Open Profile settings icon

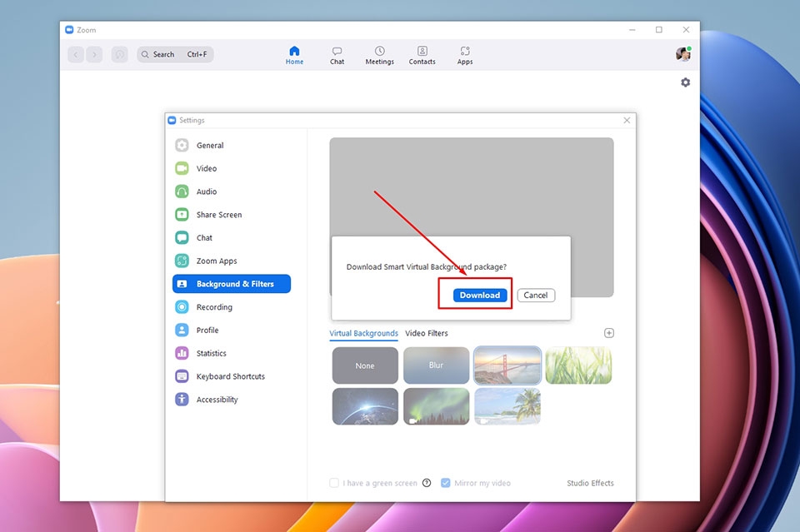point(182,331)
